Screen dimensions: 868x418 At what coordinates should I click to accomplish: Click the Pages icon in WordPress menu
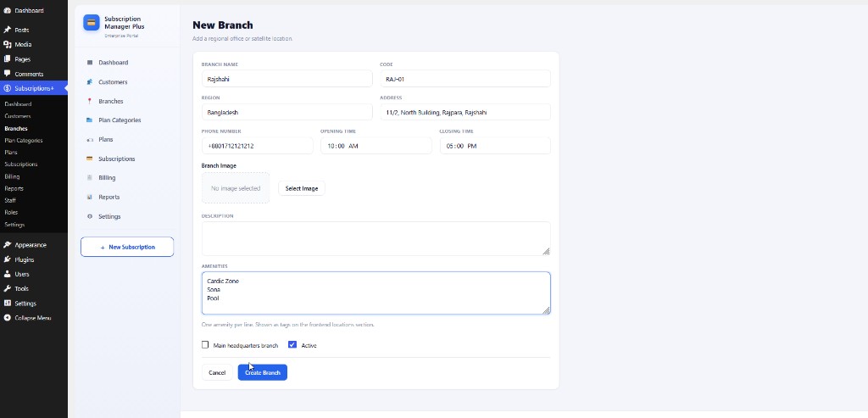[7, 59]
